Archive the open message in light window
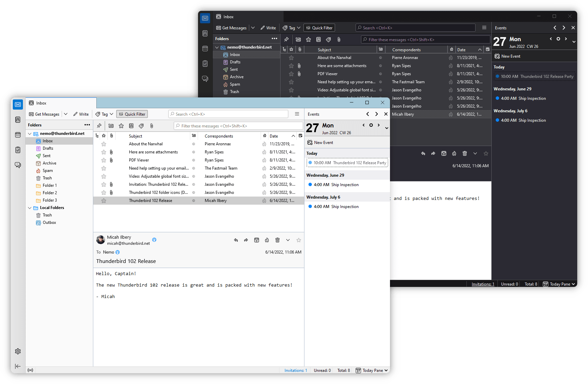This screenshot has height=384, width=588. click(x=257, y=240)
